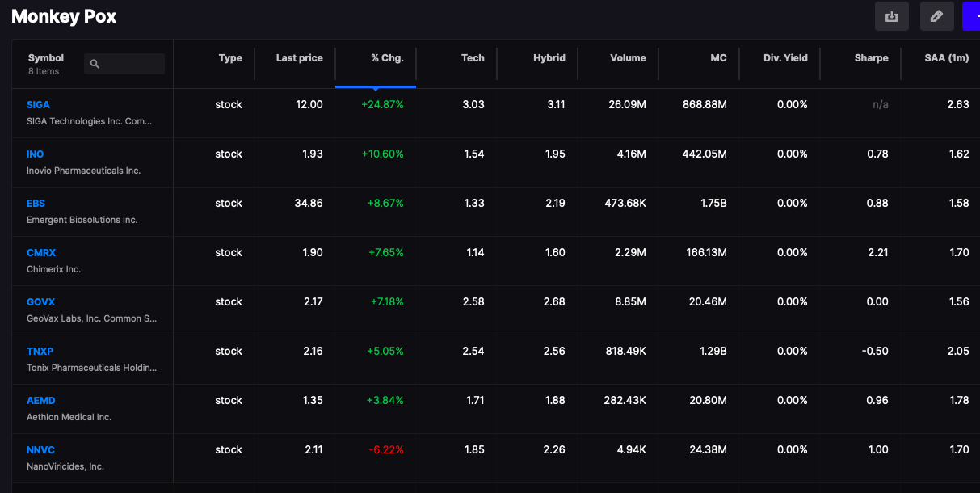Click TNXP's +5.05% change value

(x=385, y=352)
